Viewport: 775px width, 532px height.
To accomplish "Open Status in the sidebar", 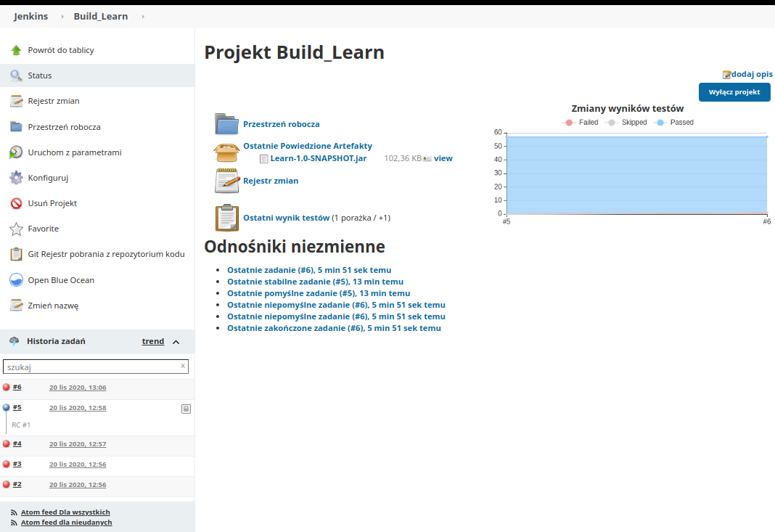I will tap(39, 75).
